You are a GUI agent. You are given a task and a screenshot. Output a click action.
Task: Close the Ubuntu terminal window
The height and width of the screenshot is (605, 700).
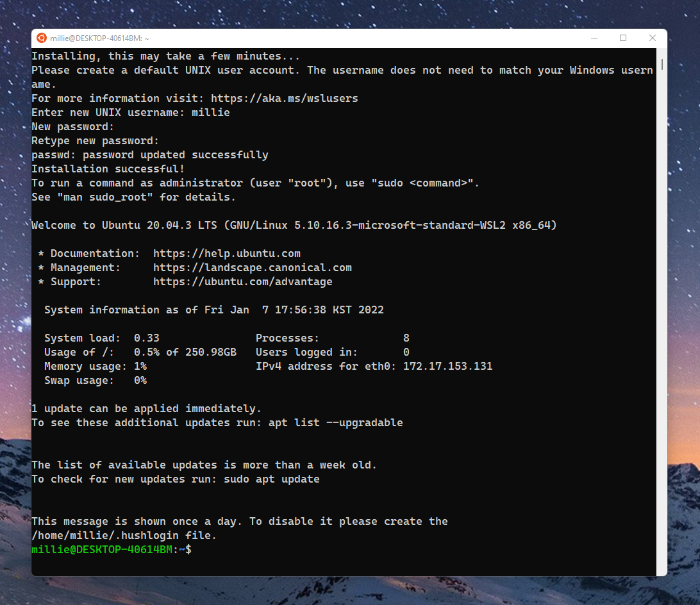pos(652,38)
